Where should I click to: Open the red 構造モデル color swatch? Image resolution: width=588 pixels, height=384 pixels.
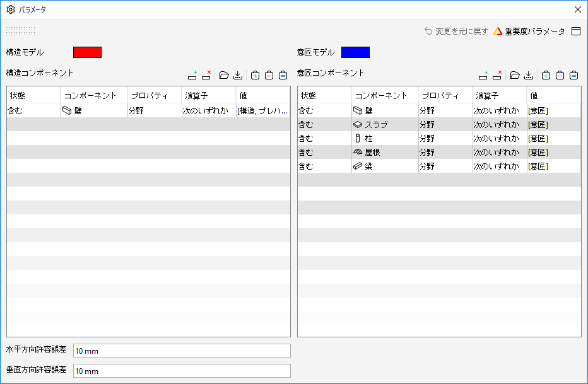[x=87, y=52]
